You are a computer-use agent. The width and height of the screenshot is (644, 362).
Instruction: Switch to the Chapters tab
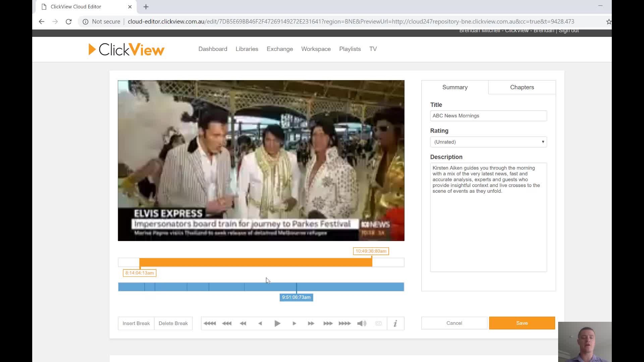click(522, 87)
